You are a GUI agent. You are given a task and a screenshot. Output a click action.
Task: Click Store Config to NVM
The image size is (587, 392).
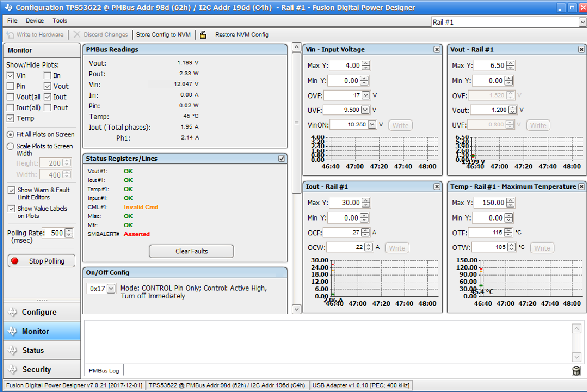coord(163,35)
